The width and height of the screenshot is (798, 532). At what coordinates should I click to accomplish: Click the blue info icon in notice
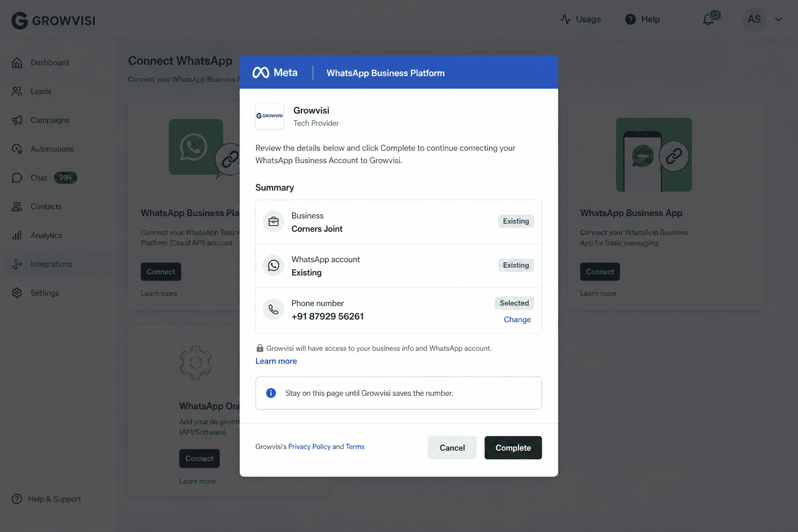(271, 393)
